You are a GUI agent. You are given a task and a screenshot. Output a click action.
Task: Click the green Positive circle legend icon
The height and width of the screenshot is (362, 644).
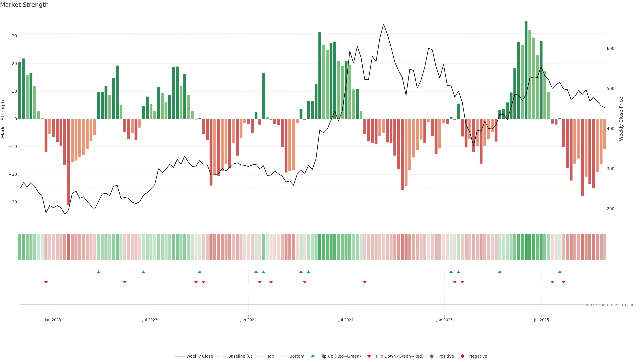coord(432,356)
